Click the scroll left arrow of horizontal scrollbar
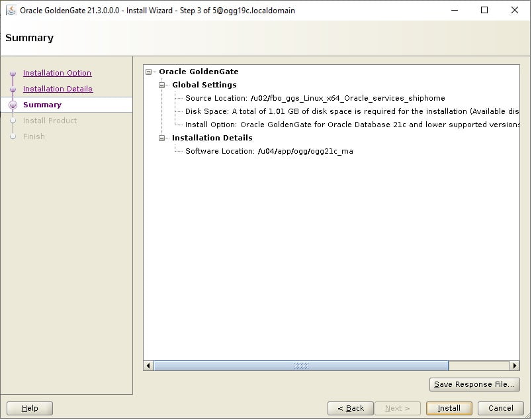 point(148,366)
